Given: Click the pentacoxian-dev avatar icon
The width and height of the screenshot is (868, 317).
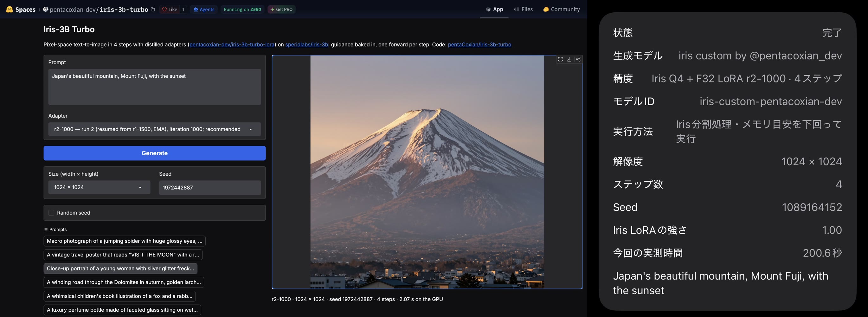Looking at the screenshot, I should coord(46,10).
